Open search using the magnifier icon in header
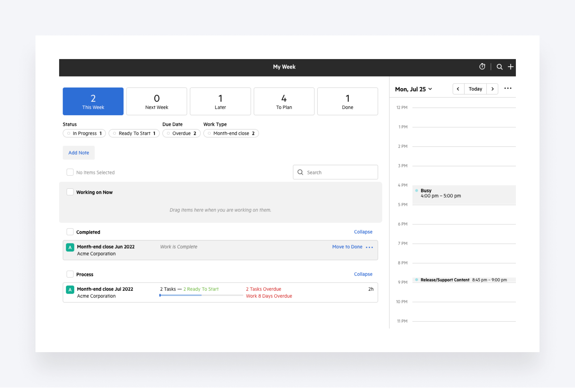Screen dimensions: 575x392 coord(500,67)
